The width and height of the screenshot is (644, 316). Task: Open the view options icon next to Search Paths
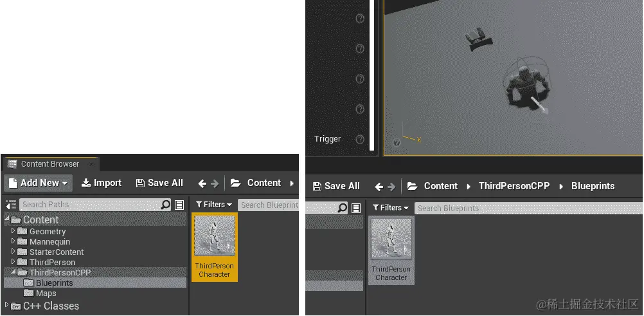(179, 205)
